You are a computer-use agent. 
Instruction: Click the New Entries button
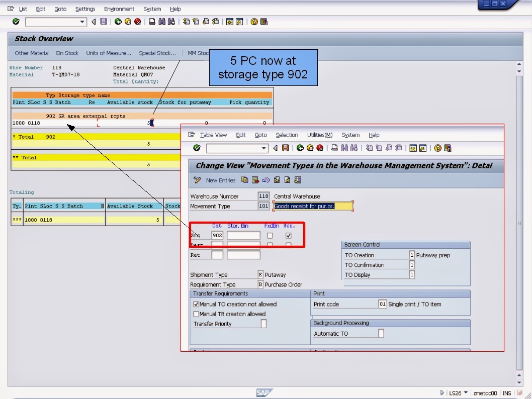(x=221, y=180)
